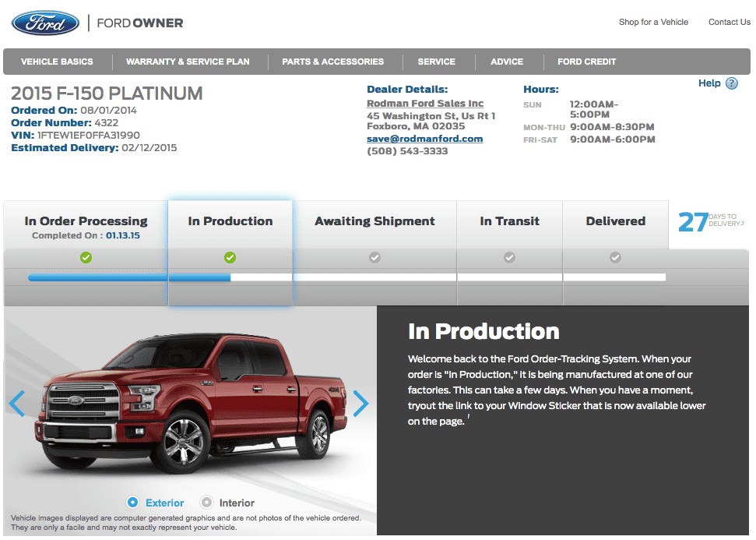Image resolution: width=756 pixels, height=540 pixels.
Task: Click gray checkmark under Delivered
Action: pyautogui.click(x=615, y=258)
